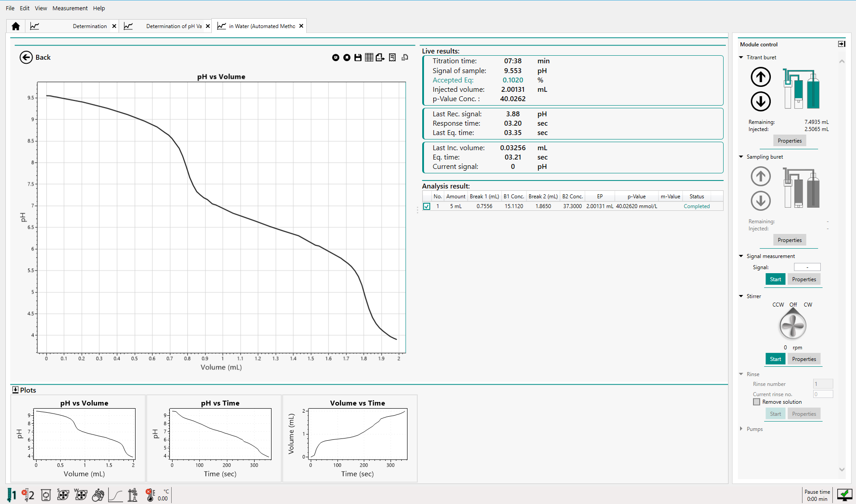Open the report receipt icon

tap(392, 57)
